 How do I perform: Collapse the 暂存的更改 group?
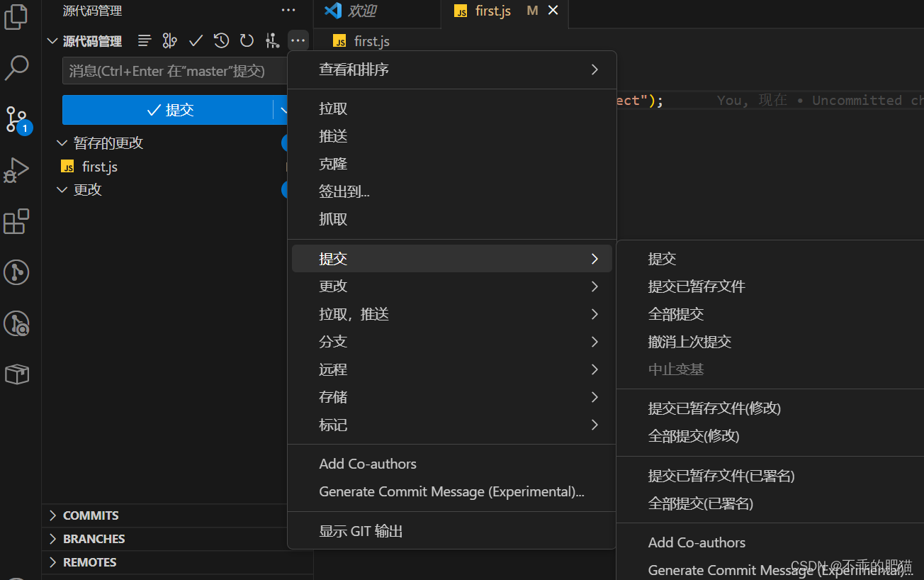pos(62,143)
